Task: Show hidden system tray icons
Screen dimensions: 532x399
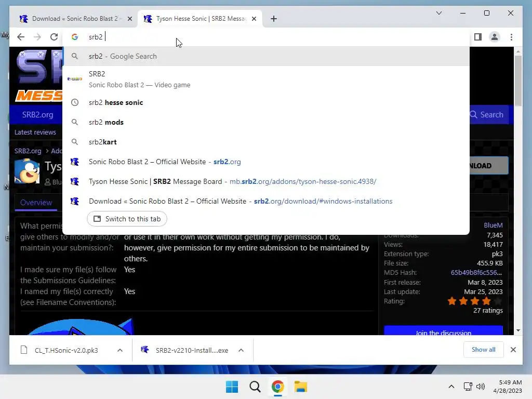Action: pos(451,387)
